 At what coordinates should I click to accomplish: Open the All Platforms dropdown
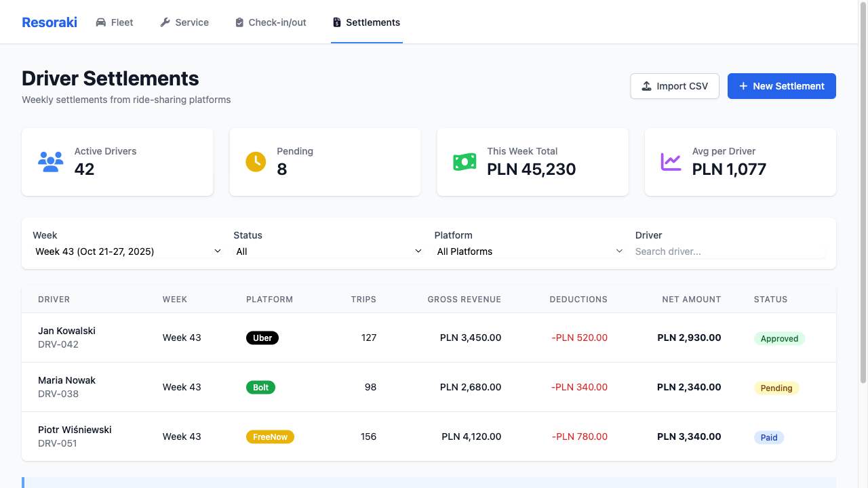coord(529,251)
